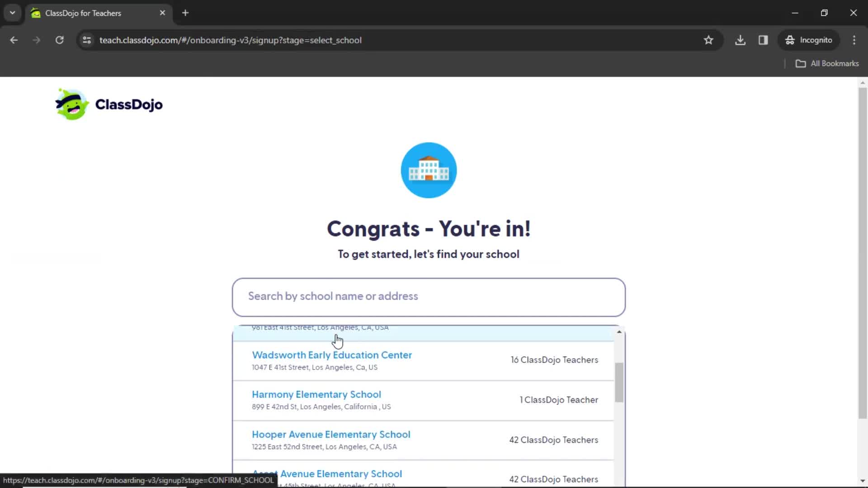
Task: Click the school building avatar icon
Action: click(x=429, y=170)
